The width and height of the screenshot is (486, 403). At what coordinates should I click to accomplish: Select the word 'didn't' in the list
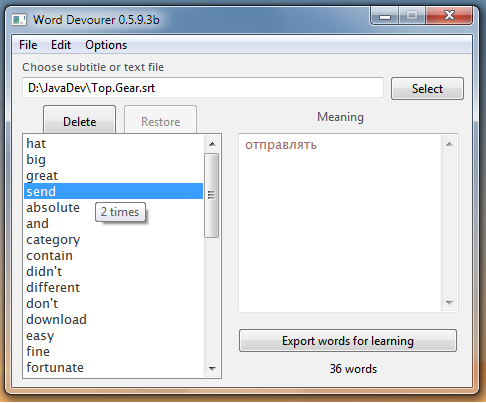pos(113,271)
